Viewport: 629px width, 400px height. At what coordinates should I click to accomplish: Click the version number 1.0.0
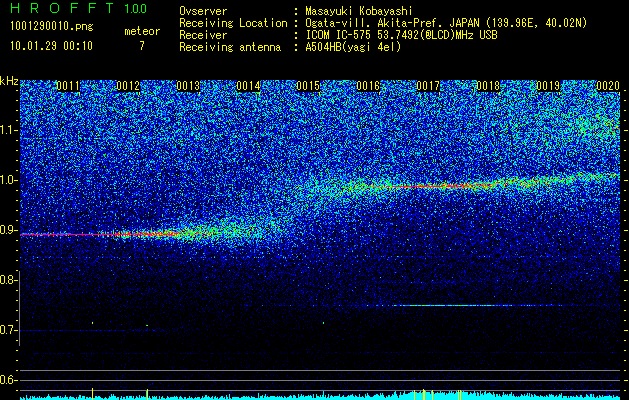135,8
